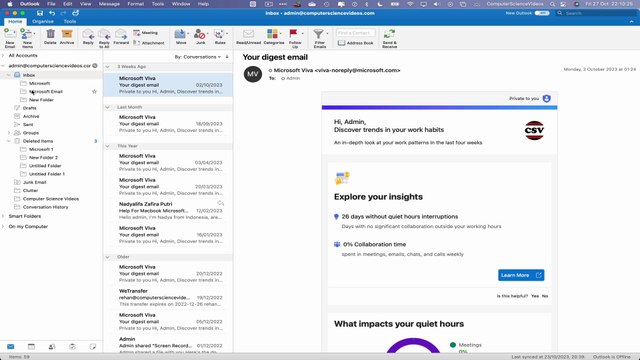Click the Follow Up flag icon

click(294, 33)
